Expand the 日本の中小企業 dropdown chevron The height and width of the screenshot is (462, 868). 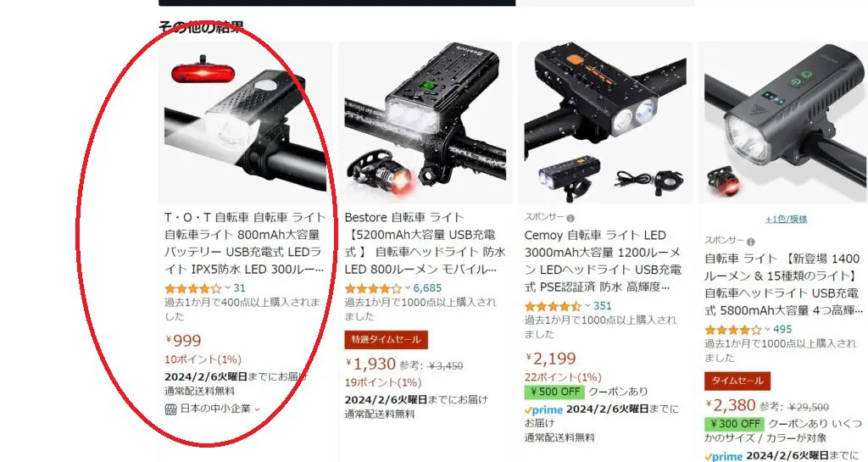click(x=256, y=409)
